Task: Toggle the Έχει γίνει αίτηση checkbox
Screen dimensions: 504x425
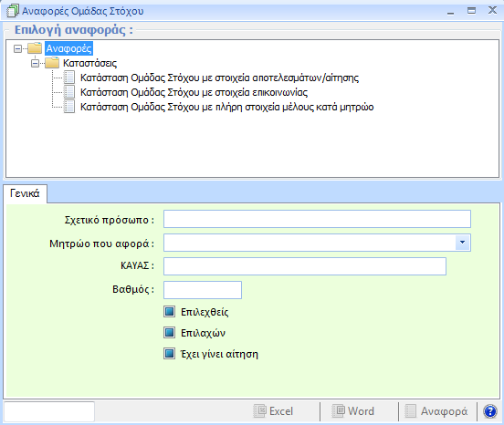Action: (x=170, y=354)
